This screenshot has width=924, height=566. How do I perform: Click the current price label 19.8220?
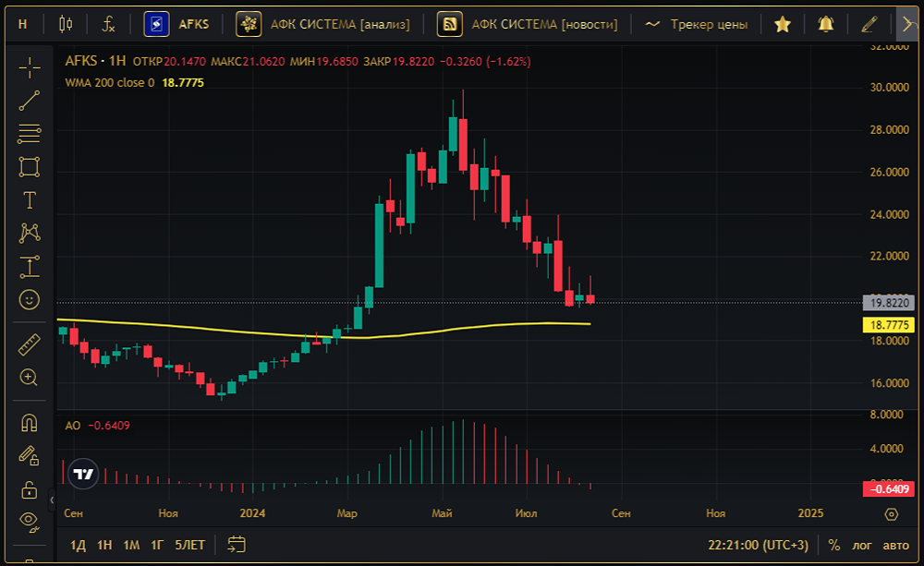pos(889,303)
